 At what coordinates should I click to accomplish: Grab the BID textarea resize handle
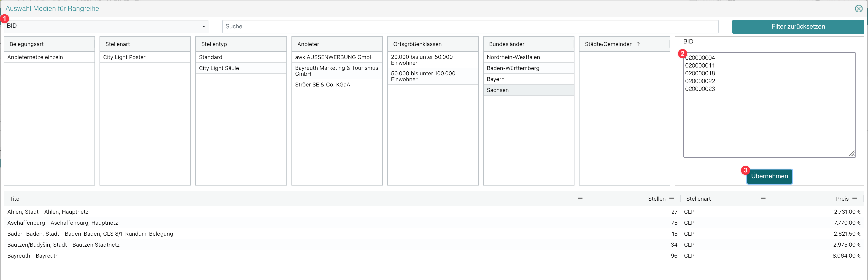click(852, 154)
